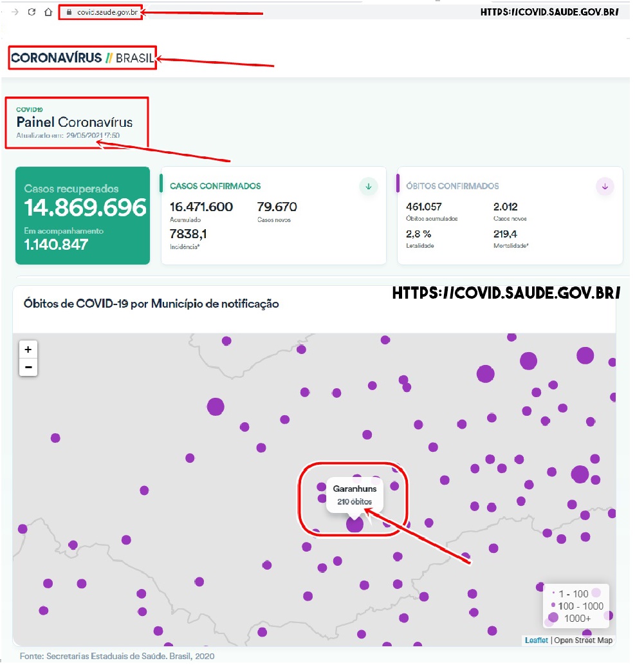Image resolution: width=635 pixels, height=672 pixels.
Task: Click the Casos recuperados green card
Action: [x=83, y=216]
